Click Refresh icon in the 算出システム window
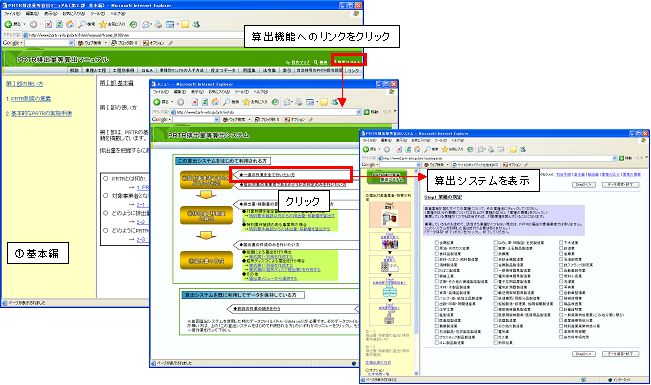Image resolution: width=651 pixels, height=385 pixels. 408,149
